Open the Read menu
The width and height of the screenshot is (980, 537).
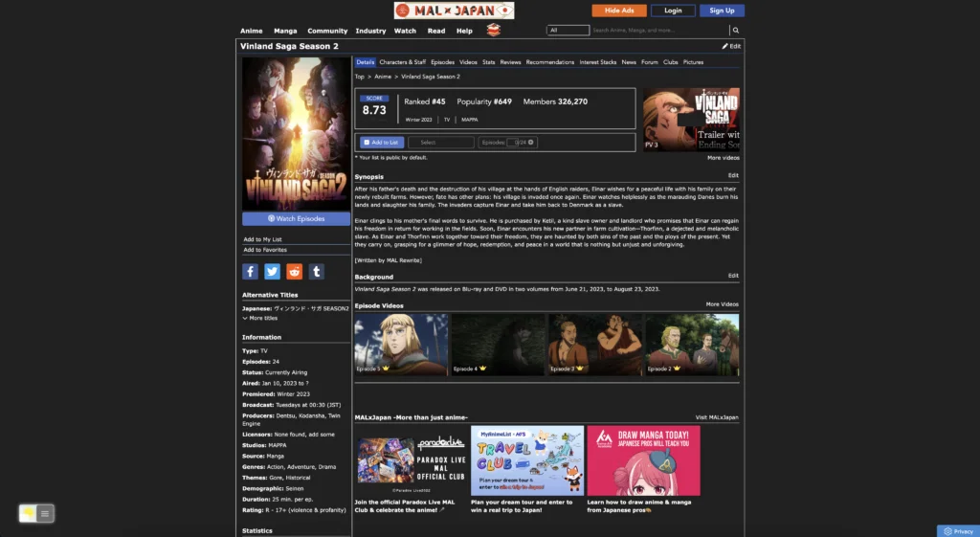[436, 31]
